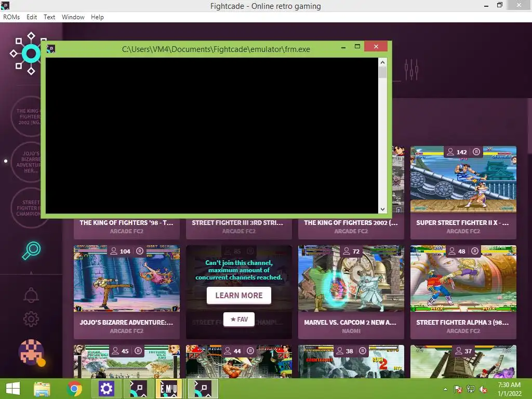This screenshot has height=399, width=532.
Task: Click the player count 72 on Marvel card
Action: pyautogui.click(x=355, y=251)
